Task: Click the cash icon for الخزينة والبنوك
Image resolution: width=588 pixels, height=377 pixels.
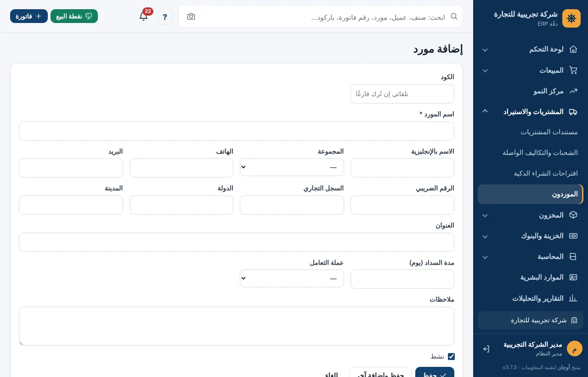Action: coord(573,236)
